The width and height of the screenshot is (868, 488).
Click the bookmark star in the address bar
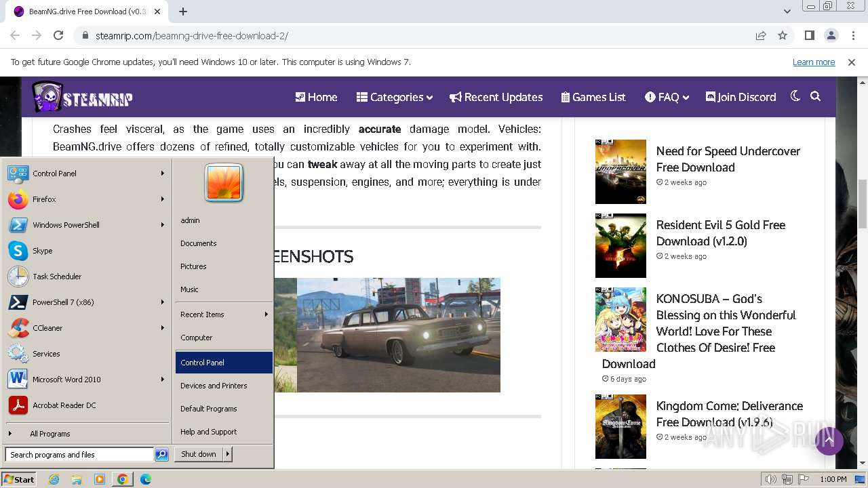click(783, 35)
